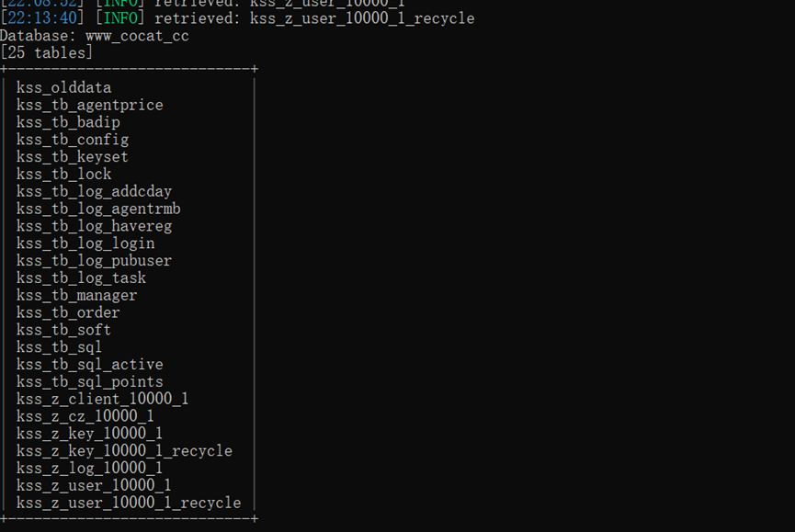
Task: Select the kss_tb_config table name
Action: 73,140
